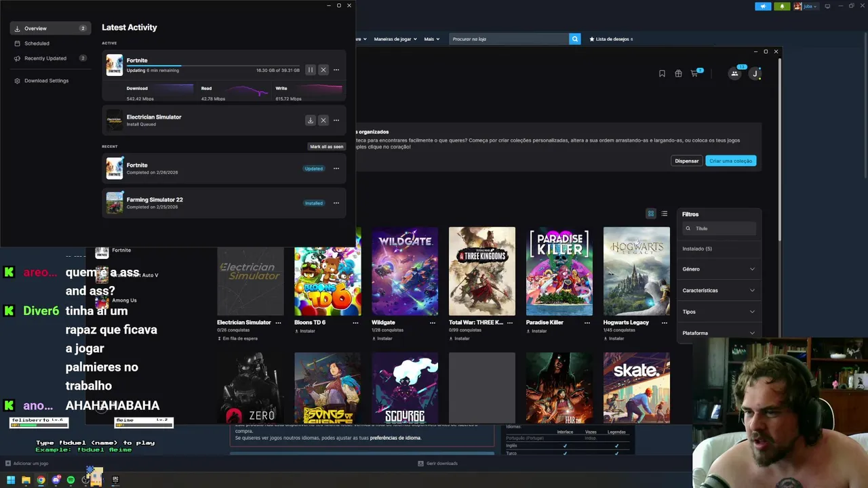Expand the Género filter
Screen dimensions: 868x488
pos(719,269)
